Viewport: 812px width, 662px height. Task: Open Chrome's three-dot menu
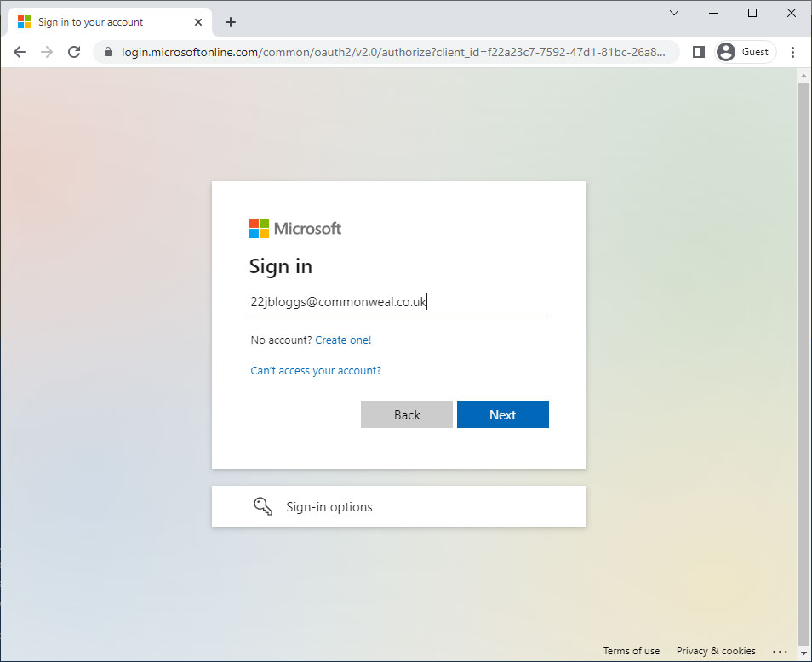(793, 52)
